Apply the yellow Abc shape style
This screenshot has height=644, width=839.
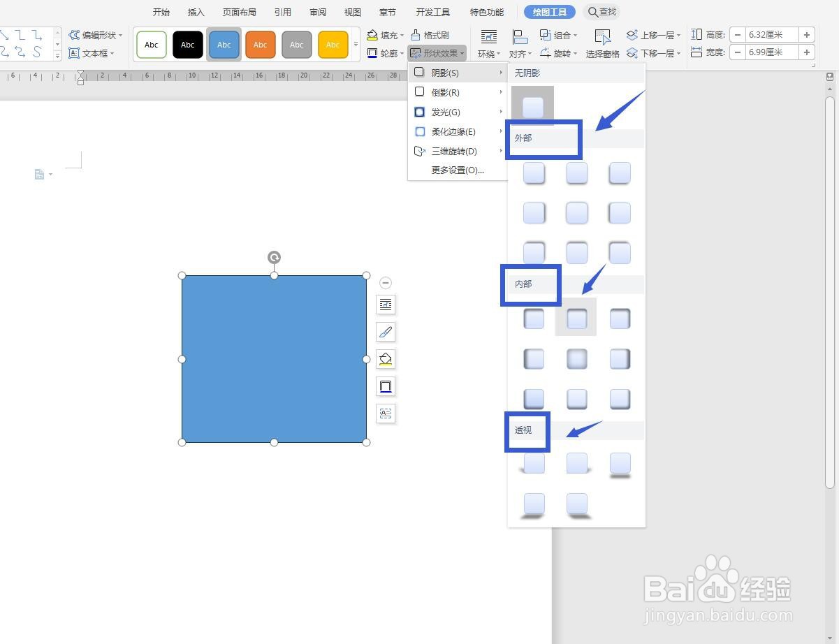pos(333,45)
